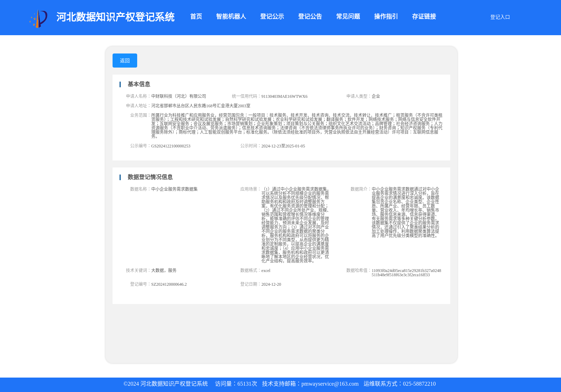Select address 河北省邯郸市丛台区人民东路168号
The height and width of the screenshot is (392, 561).
coord(201,106)
